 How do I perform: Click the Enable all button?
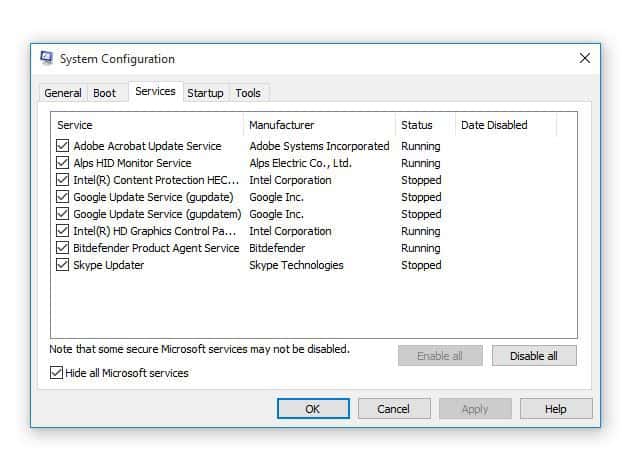coord(440,356)
